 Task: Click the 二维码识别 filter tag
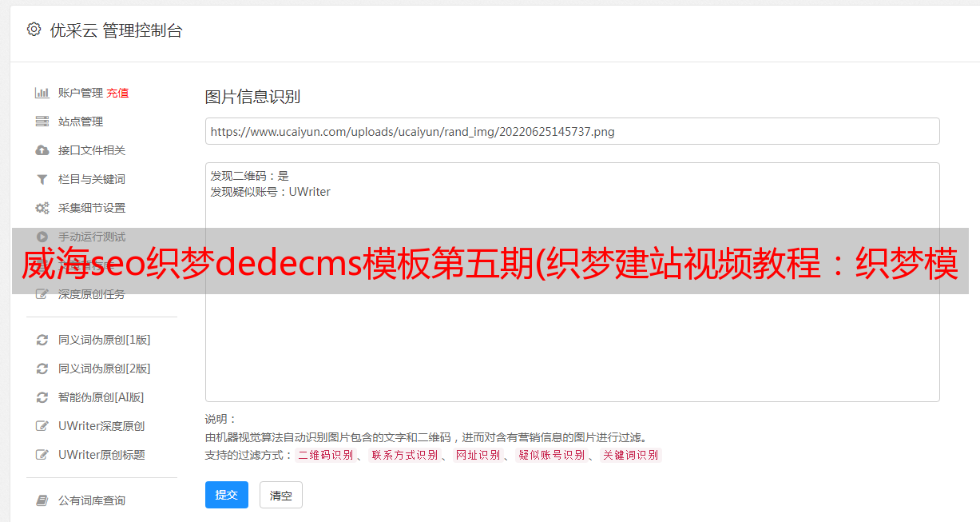[325, 455]
